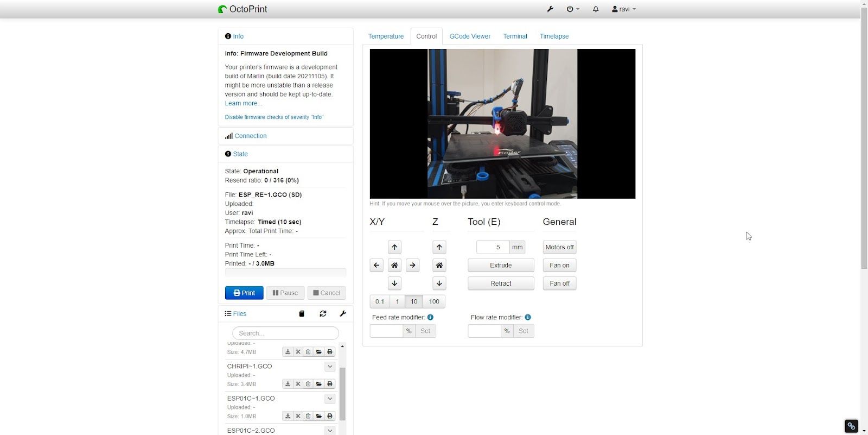Open the Timelapse tab

click(554, 36)
